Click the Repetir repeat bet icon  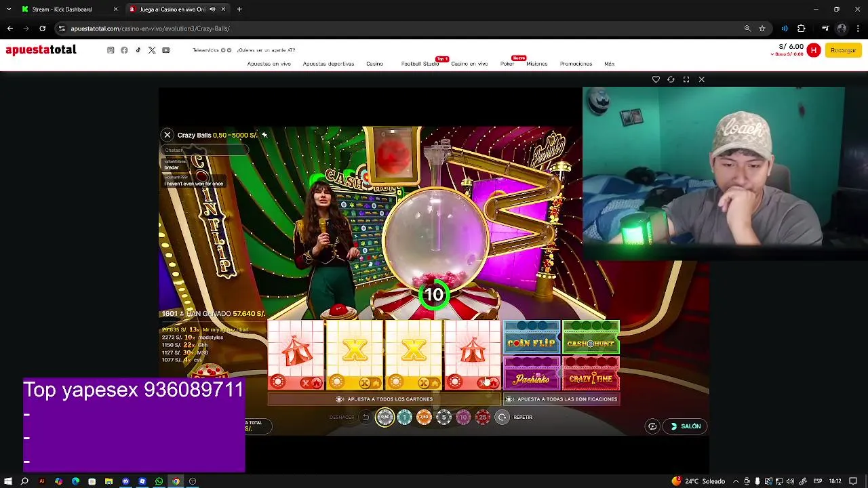click(x=502, y=418)
